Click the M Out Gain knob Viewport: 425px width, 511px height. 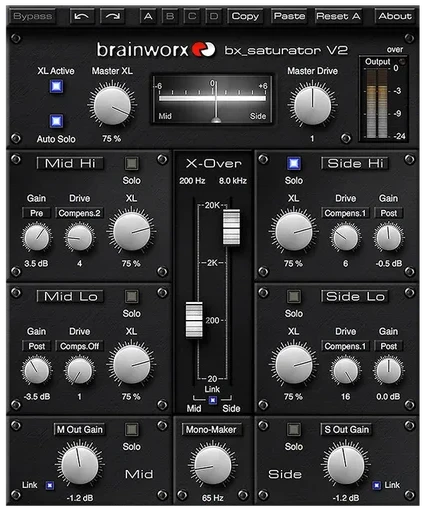[x=80, y=465]
